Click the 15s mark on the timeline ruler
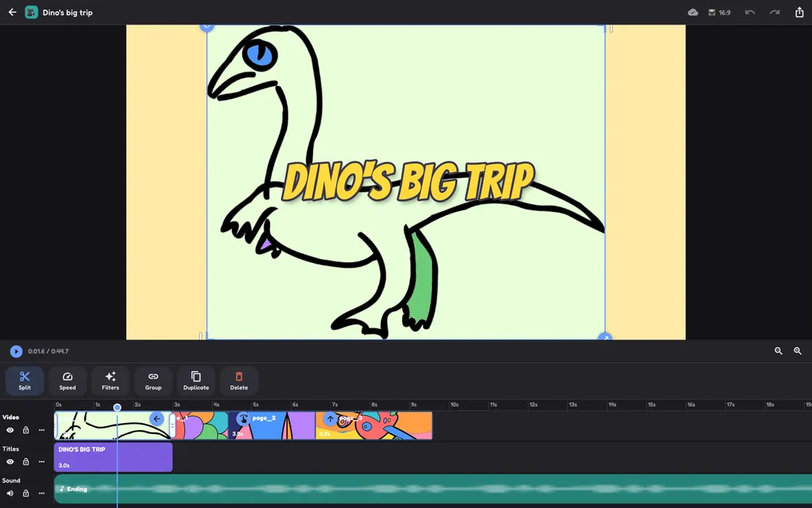Screen dimensions: 812x508 [651, 405]
